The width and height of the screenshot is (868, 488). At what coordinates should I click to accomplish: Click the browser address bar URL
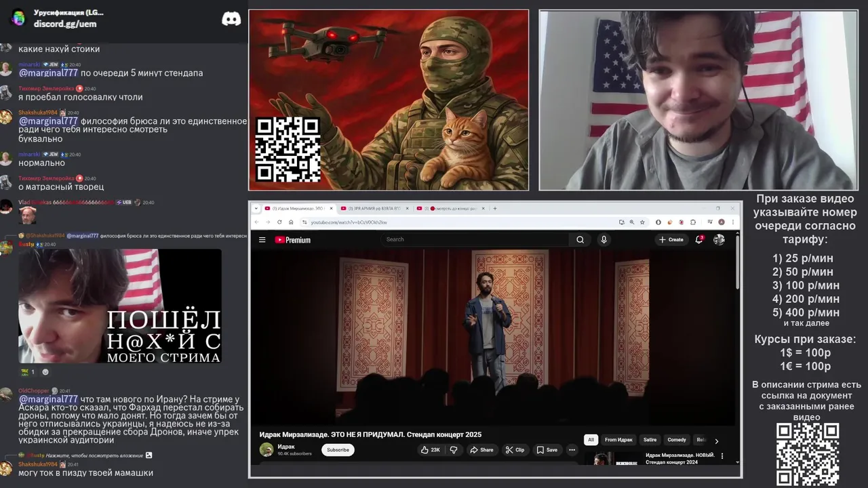pyautogui.click(x=349, y=222)
